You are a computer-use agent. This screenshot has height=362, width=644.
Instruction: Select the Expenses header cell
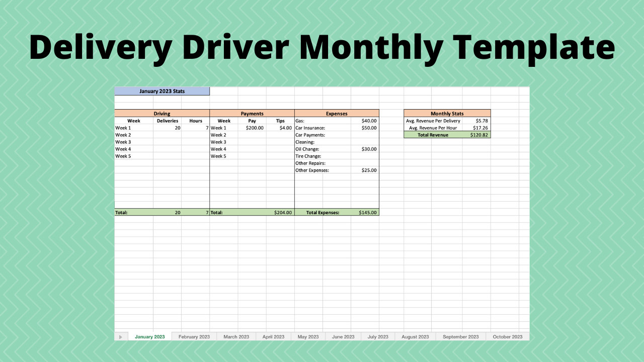pyautogui.click(x=336, y=113)
